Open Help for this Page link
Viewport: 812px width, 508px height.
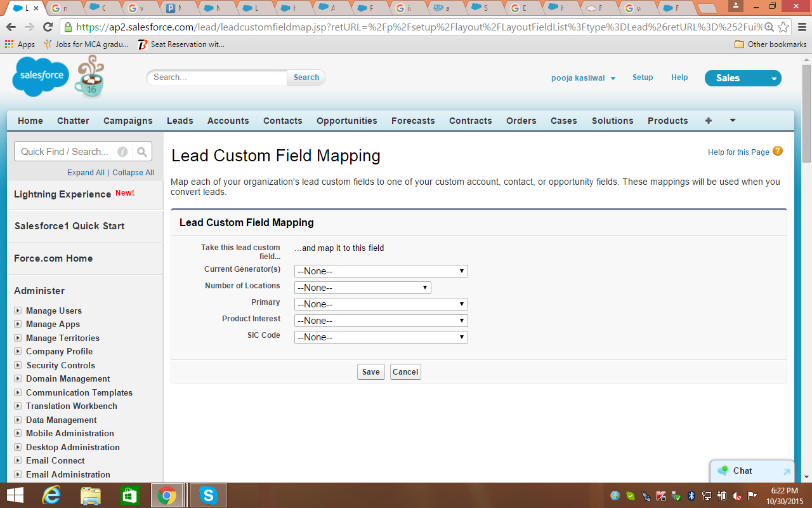click(x=738, y=152)
